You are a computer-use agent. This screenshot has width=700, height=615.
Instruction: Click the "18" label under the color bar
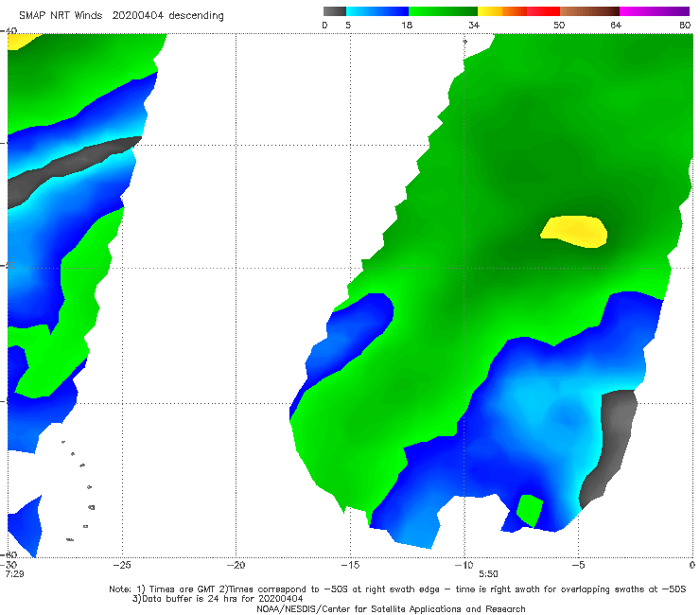click(x=407, y=25)
